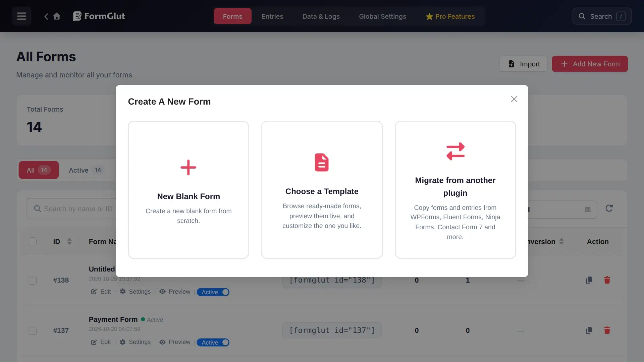Preview the Payment Form
This screenshot has width=644, height=362.
pyautogui.click(x=175, y=342)
